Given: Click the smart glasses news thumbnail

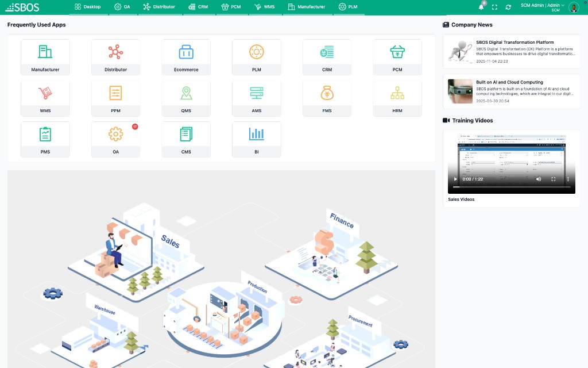Looking at the screenshot, I should 460,91.
